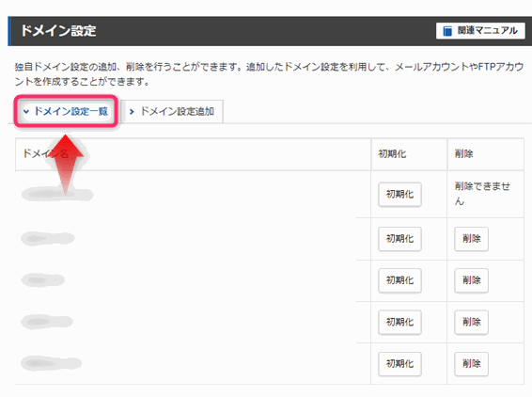
Task: Click the ドメイン設定 page heading
Action: (58, 31)
